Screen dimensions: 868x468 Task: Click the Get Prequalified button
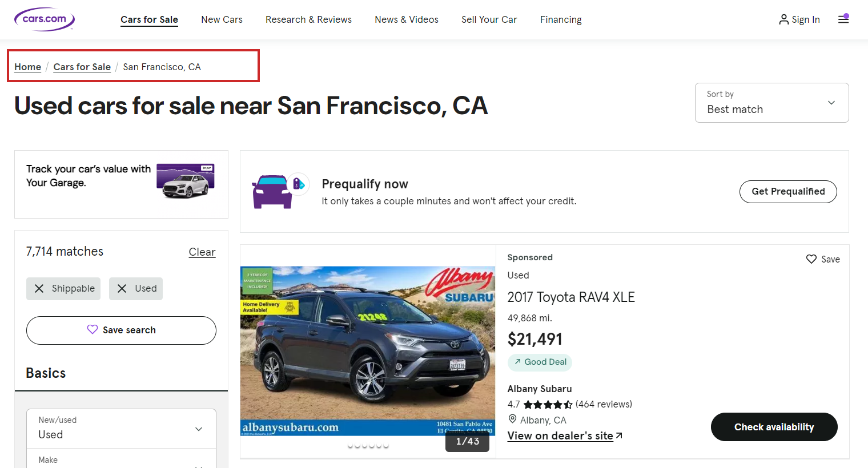coord(788,191)
